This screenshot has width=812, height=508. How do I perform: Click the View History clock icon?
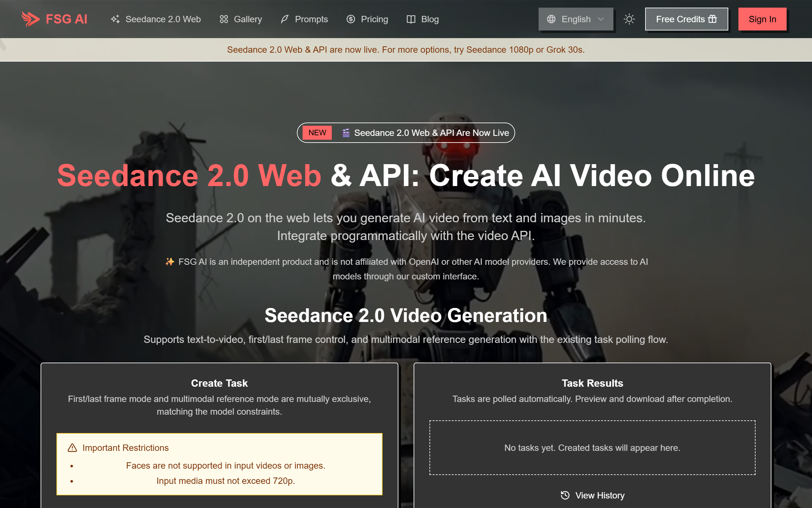pos(565,495)
